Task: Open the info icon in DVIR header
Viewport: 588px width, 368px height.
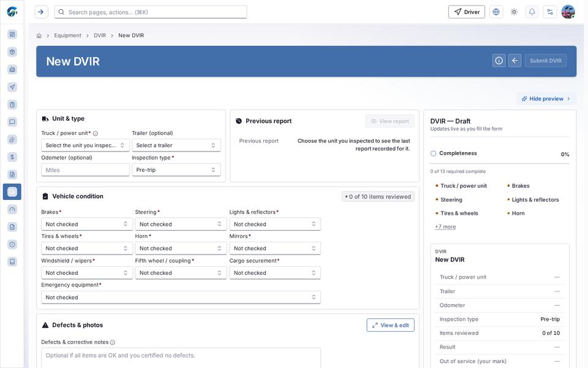Action: click(499, 61)
